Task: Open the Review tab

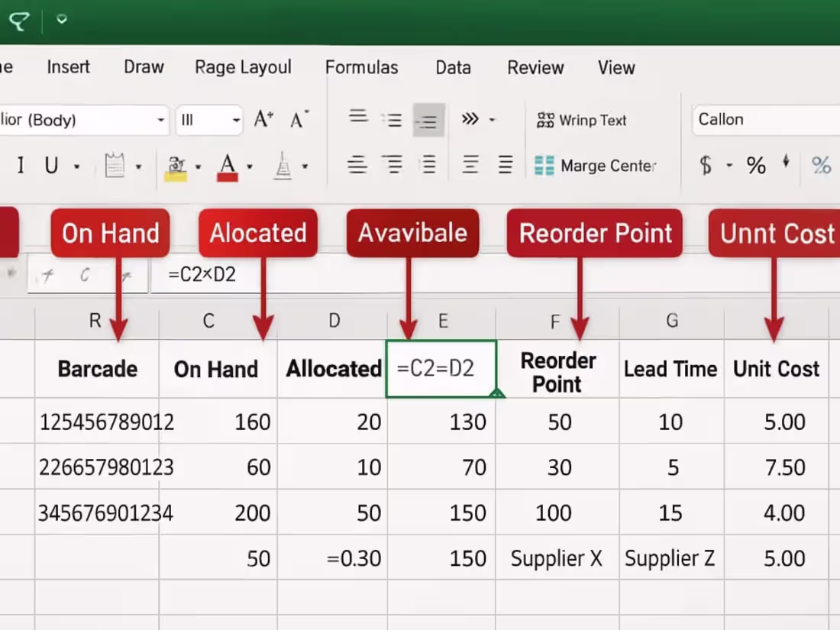Action: [536, 67]
